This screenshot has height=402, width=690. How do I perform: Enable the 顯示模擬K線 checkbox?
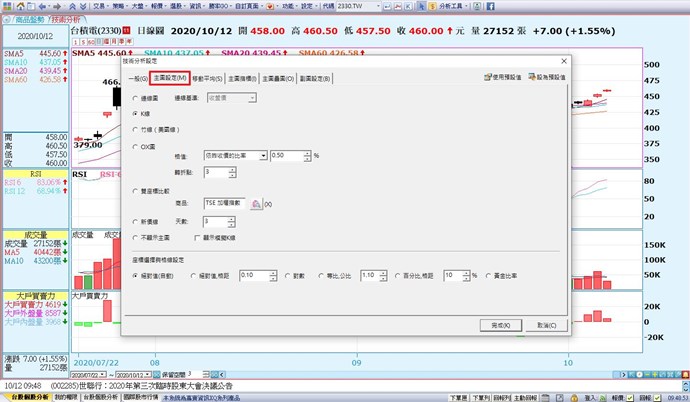197,236
